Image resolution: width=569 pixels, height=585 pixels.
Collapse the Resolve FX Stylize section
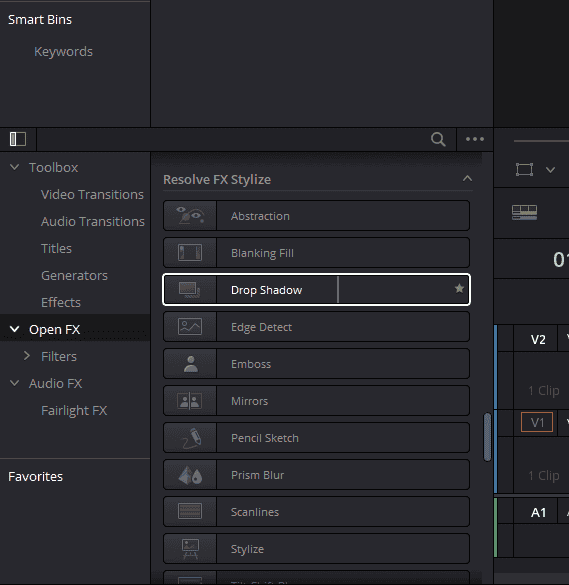pyautogui.click(x=468, y=178)
